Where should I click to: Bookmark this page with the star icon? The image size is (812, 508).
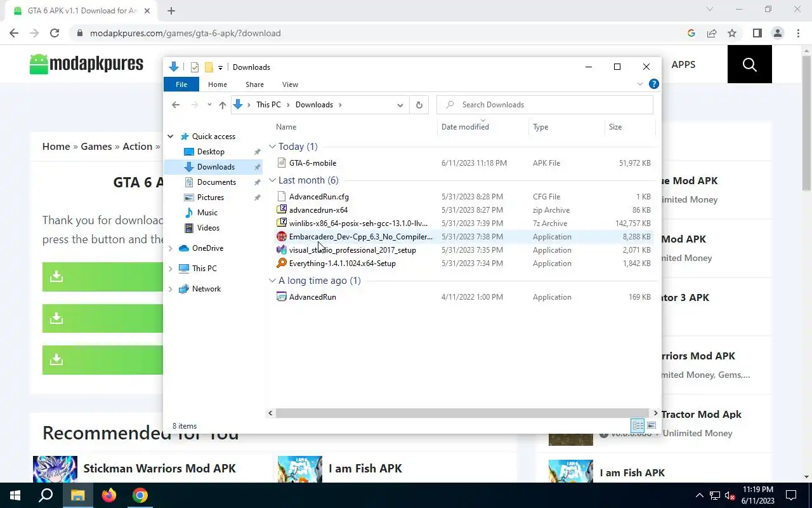click(x=732, y=33)
